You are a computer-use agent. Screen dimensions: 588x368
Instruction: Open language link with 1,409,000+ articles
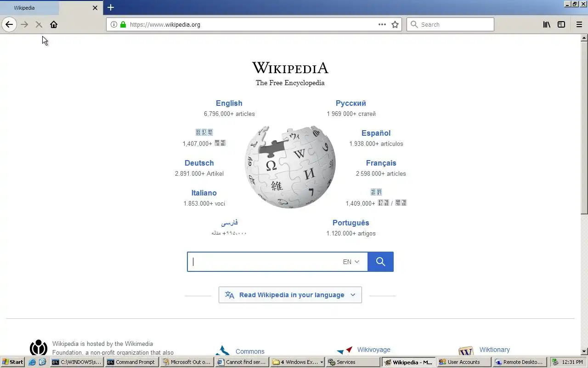tap(376, 192)
